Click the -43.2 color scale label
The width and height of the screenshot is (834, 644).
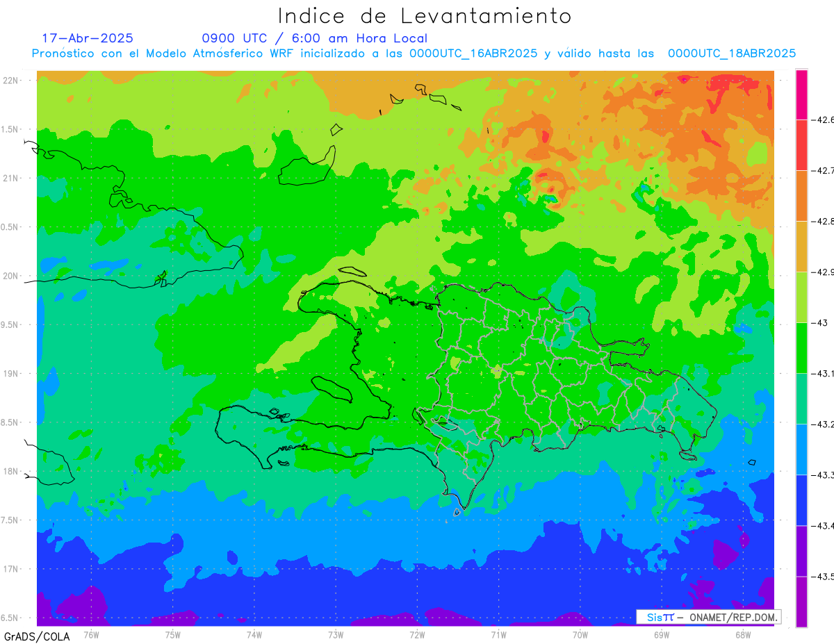pyautogui.click(x=824, y=424)
